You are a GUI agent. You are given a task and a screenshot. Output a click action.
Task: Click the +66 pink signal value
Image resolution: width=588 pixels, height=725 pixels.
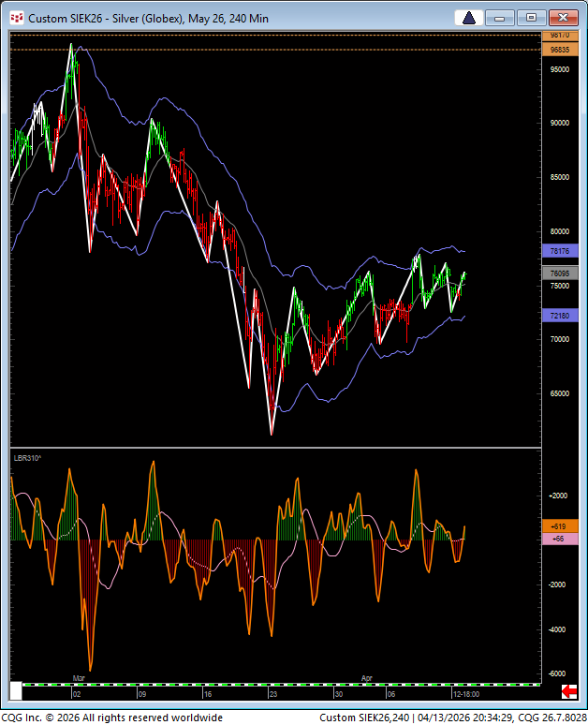click(560, 539)
